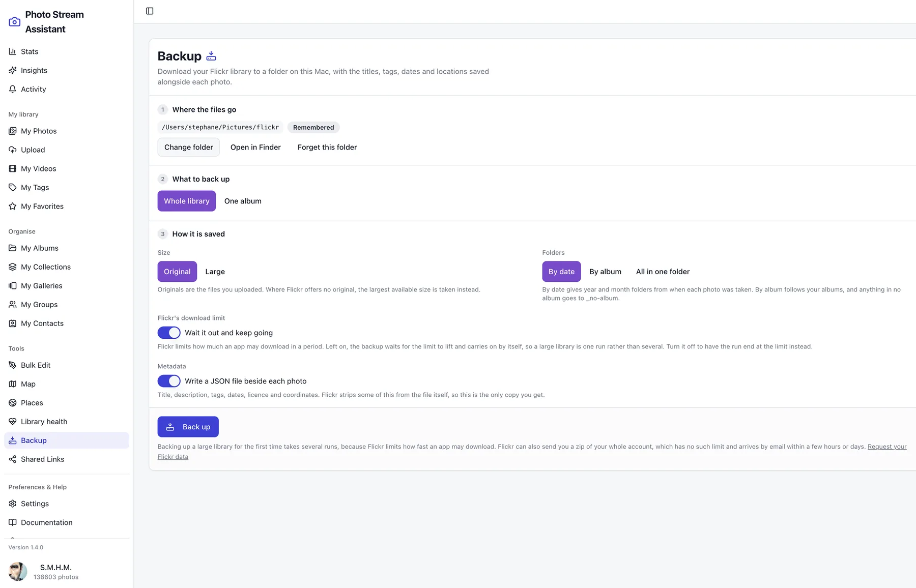Click the Change folder button
The image size is (916, 588).
[189, 147]
